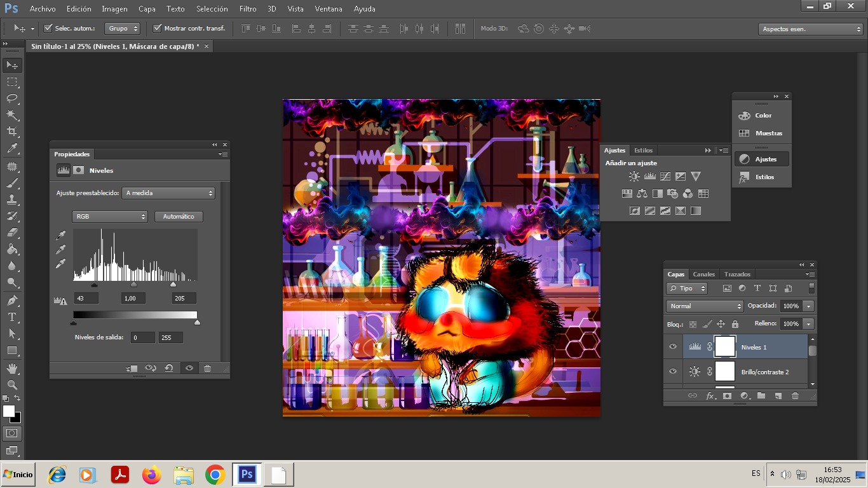Open Estilos collapsed panel button
This screenshot has width=868, height=488.
[763, 177]
